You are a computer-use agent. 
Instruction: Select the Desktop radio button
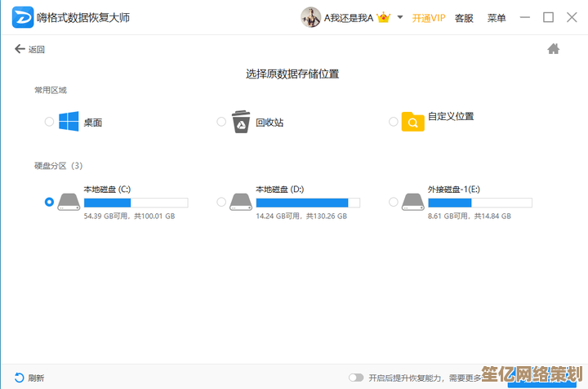click(x=49, y=122)
